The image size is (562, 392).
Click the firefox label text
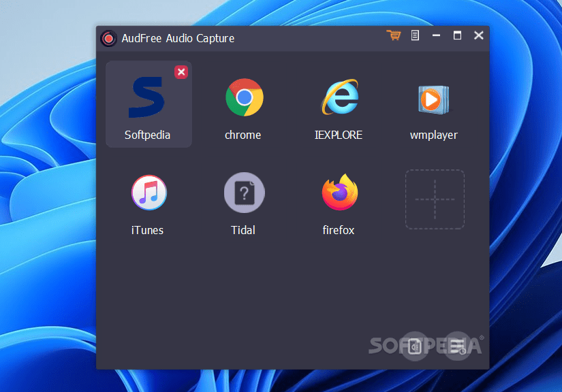pos(339,230)
